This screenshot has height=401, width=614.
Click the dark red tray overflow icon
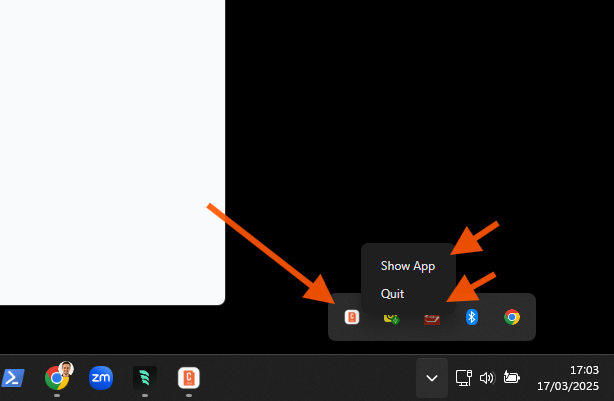pyautogui.click(x=432, y=318)
